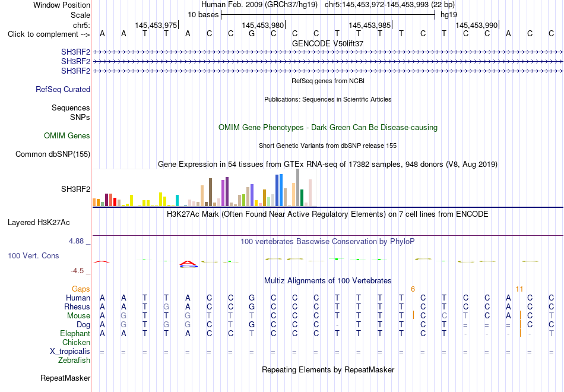
Task: Click the orange gap count 11
Action: (x=519, y=289)
